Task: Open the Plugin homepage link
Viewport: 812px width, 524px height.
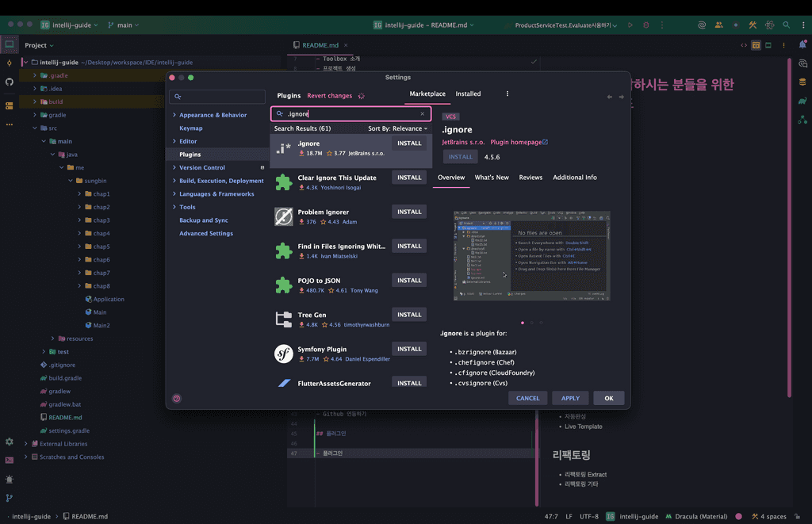Action: point(519,143)
